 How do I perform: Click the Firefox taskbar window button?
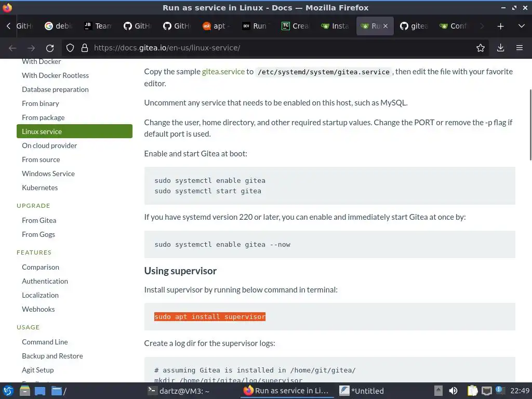pyautogui.click(x=287, y=391)
